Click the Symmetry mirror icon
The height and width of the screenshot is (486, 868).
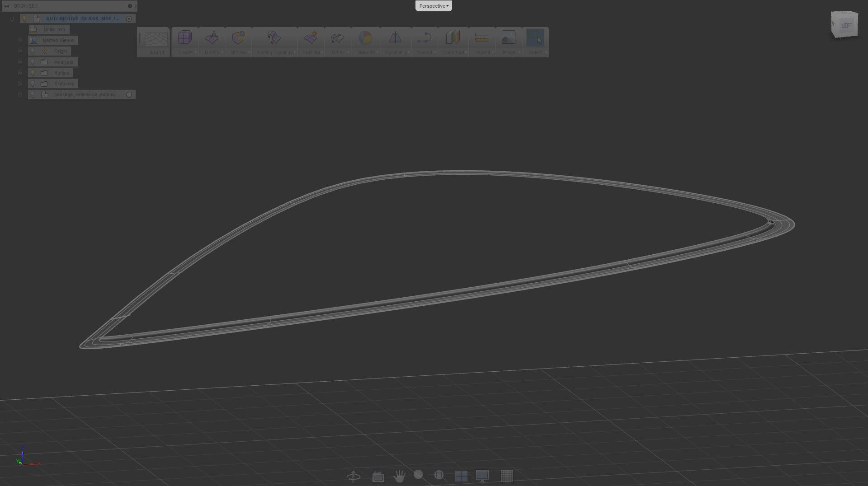pyautogui.click(x=395, y=37)
